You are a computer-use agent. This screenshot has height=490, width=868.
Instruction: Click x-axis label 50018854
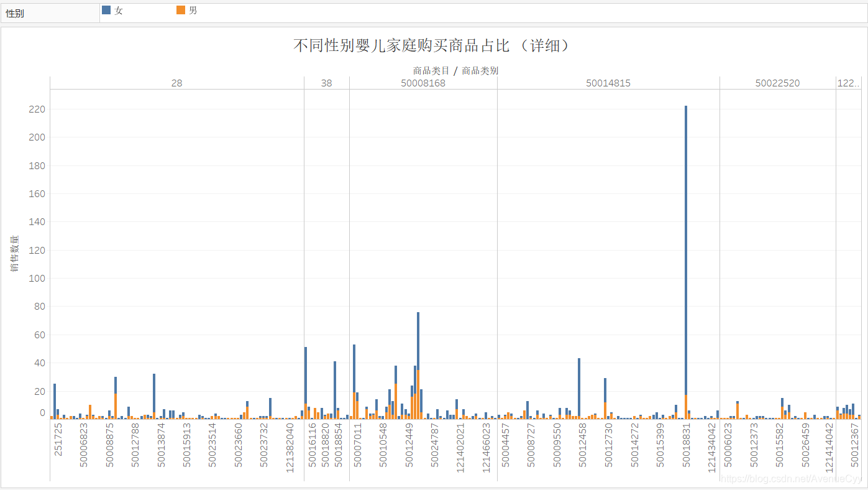(x=339, y=445)
